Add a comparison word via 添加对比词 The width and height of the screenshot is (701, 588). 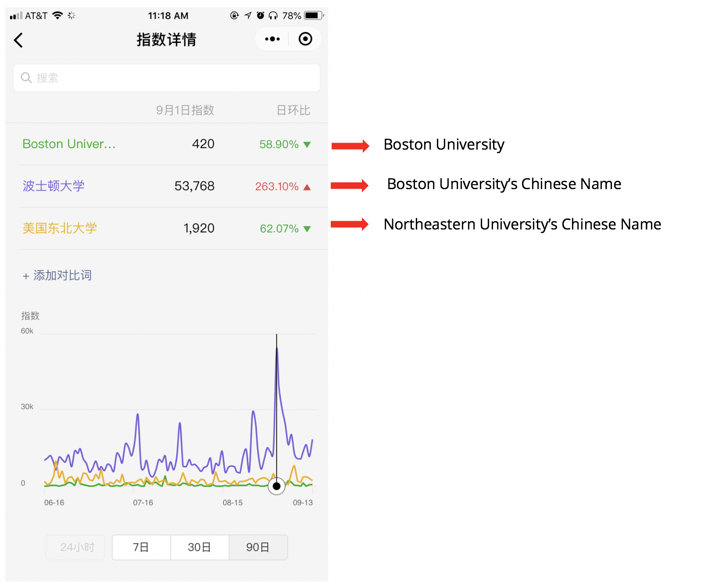tap(57, 276)
